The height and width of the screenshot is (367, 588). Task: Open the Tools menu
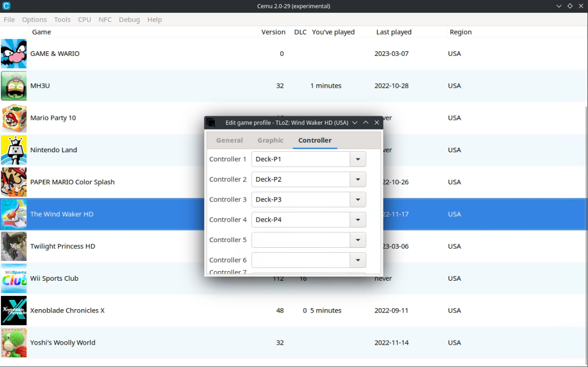[62, 19]
